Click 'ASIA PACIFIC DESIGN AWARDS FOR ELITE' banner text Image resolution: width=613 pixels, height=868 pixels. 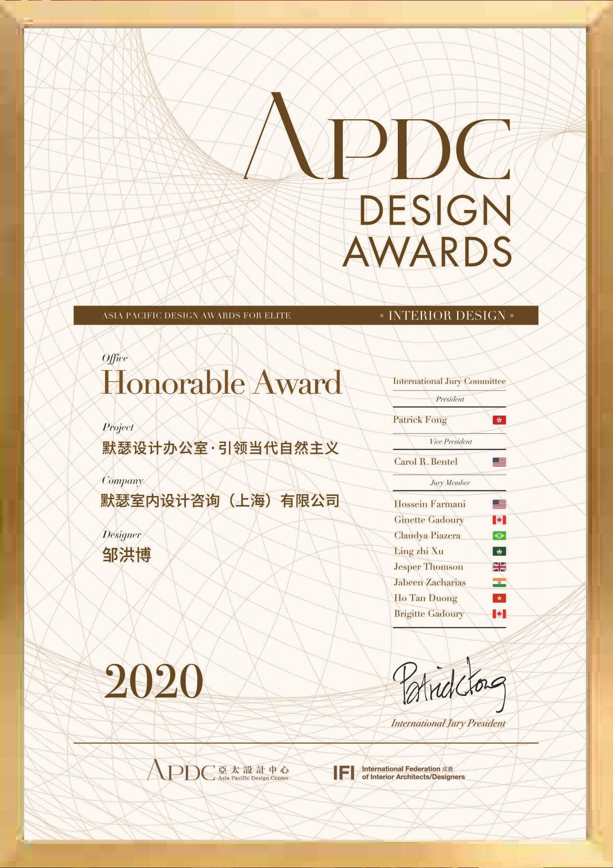(x=196, y=316)
